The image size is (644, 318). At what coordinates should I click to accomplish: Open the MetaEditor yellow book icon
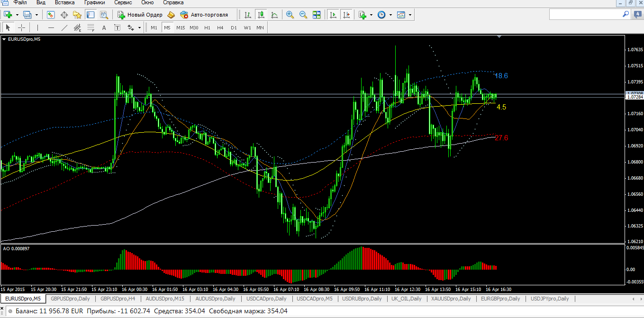coord(171,15)
